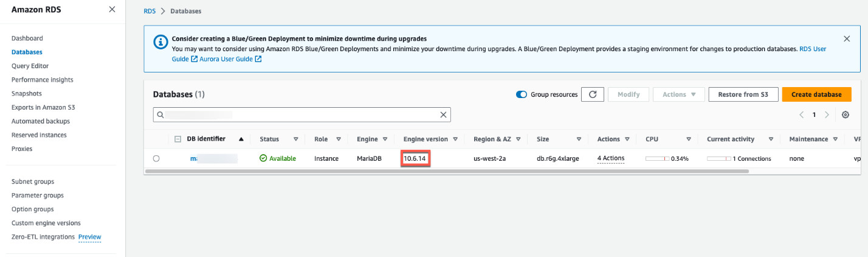This screenshot has width=868, height=257.
Task: Click page number 1 in pagination
Action: pyautogui.click(x=815, y=114)
